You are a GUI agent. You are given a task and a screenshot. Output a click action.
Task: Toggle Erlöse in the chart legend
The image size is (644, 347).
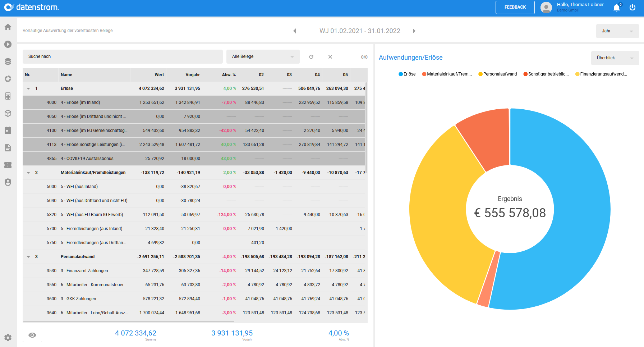(x=406, y=74)
